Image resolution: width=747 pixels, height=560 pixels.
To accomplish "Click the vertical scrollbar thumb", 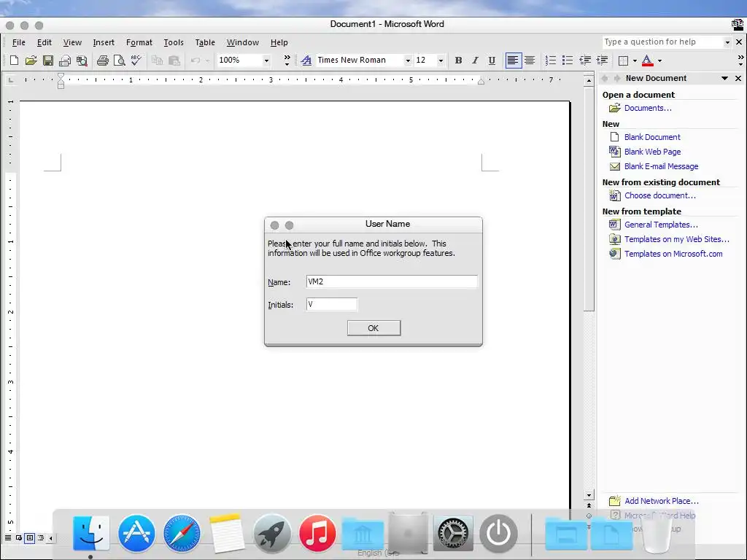I will (x=589, y=199).
